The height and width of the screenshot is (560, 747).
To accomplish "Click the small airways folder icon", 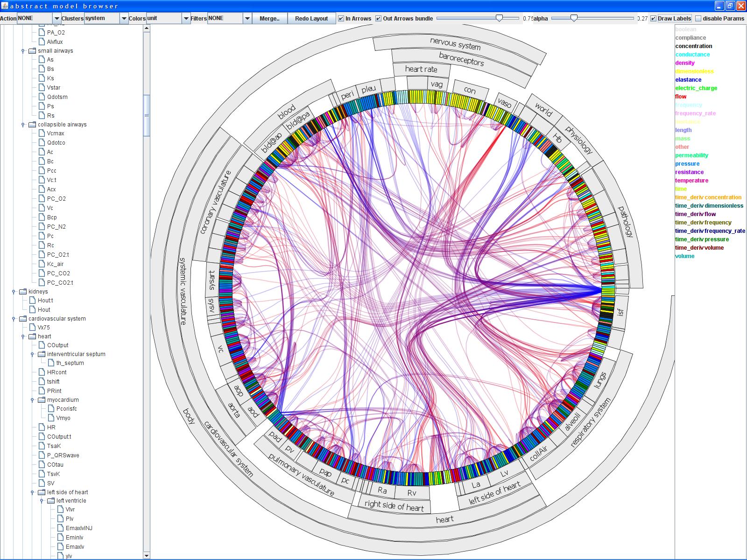I will coord(32,51).
